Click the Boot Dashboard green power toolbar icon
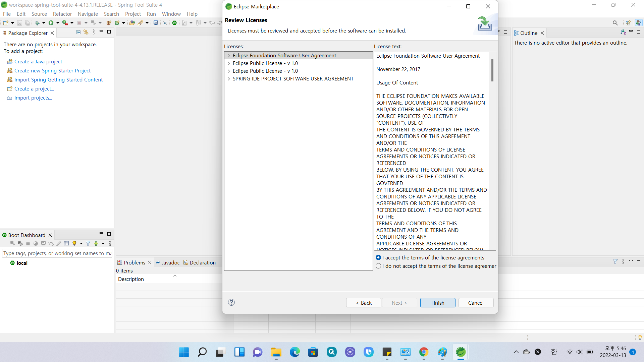This screenshot has height=362, width=644. pos(174,23)
